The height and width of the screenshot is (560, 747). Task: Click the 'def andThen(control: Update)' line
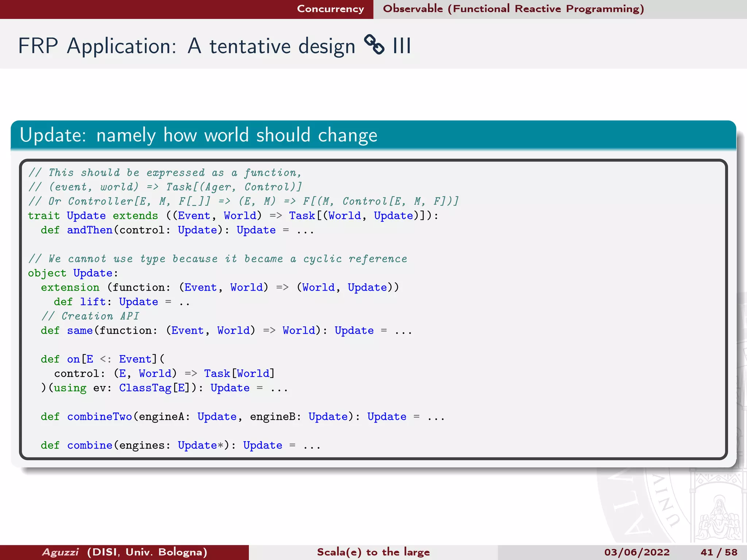[177, 230]
